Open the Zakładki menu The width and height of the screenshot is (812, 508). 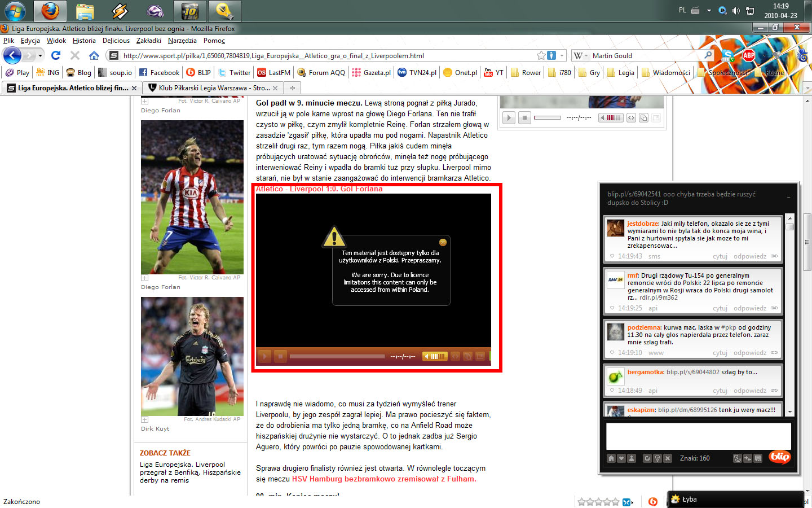click(x=148, y=41)
